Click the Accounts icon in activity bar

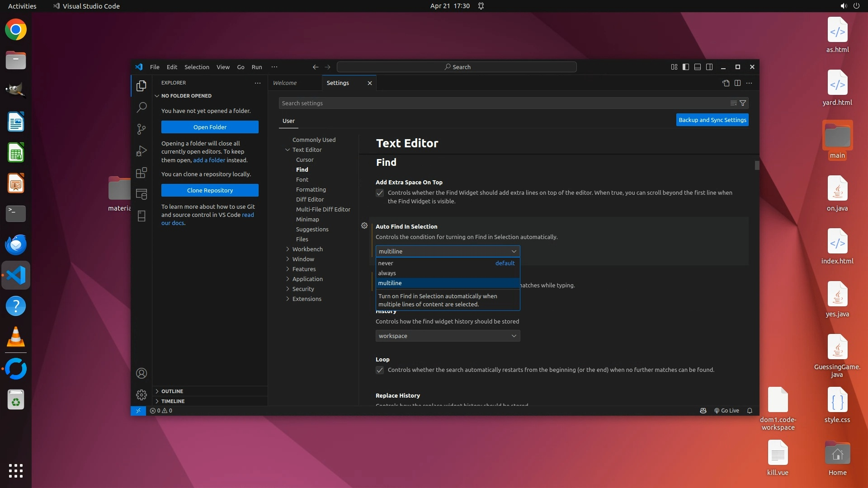(x=142, y=373)
